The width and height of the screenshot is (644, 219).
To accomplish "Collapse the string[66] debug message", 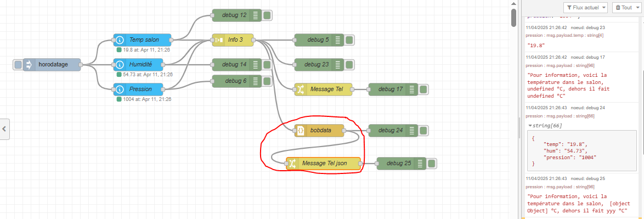I will pos(530,125).
